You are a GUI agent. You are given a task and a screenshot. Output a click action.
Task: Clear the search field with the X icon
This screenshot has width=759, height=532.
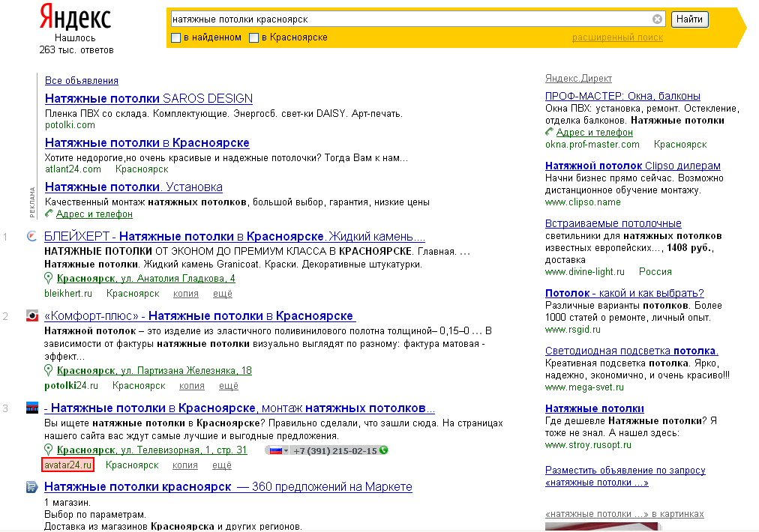(658, 19)
